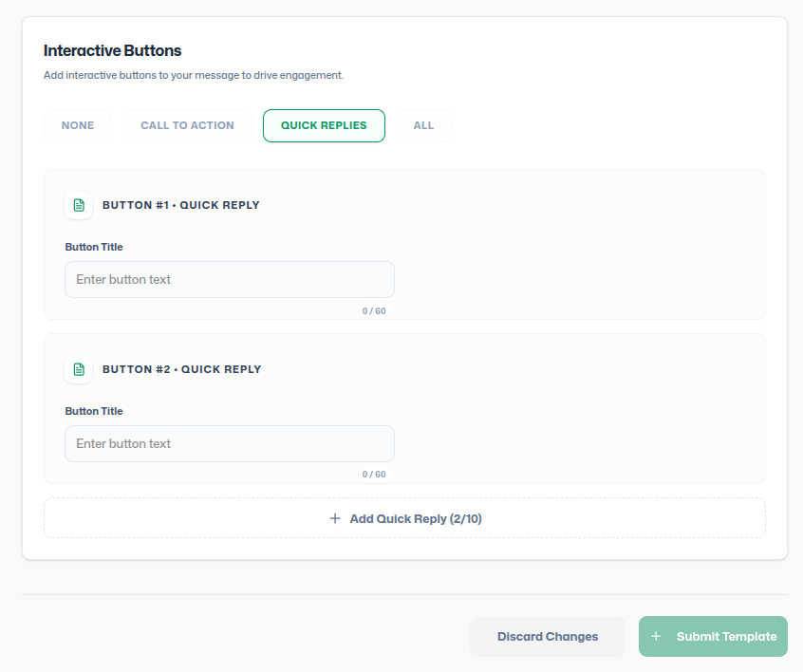Focus Button #2 title input field
Screen dimensions: 803x672
click(x=230, y=443)
